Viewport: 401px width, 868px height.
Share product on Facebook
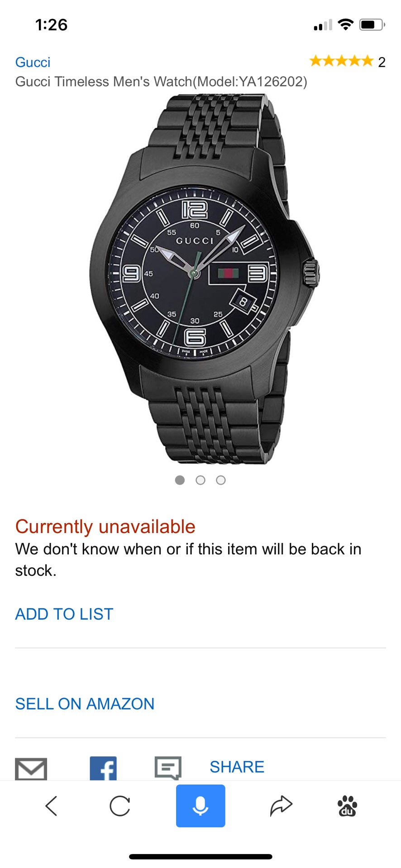(x=103, y=769)
